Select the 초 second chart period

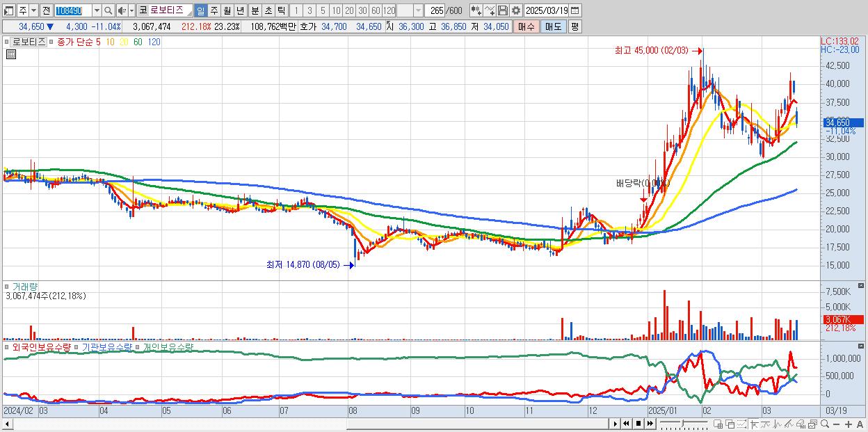click(268, 11)
